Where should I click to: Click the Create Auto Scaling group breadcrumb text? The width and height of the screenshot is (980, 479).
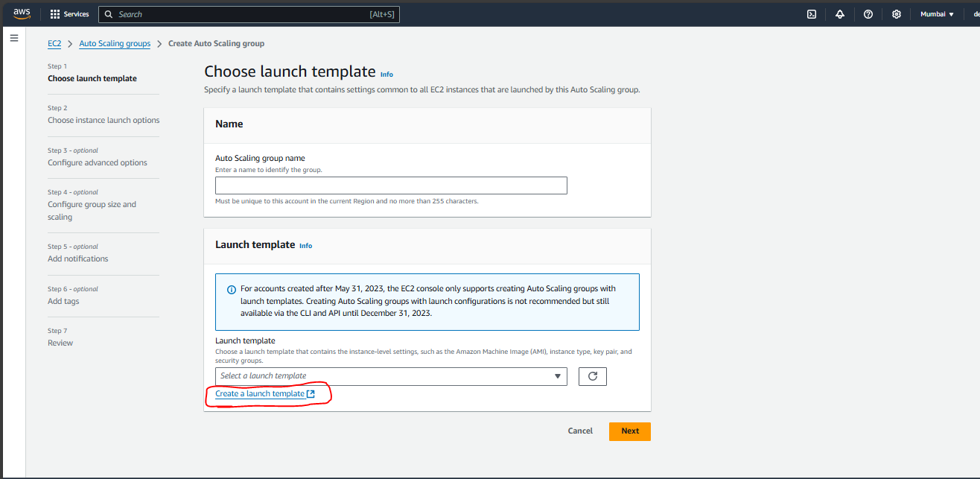[216, 44]
